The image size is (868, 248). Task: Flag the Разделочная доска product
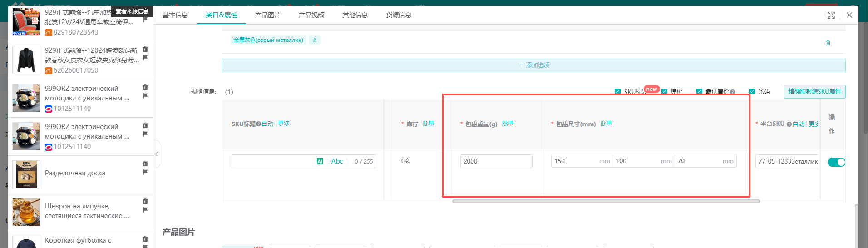click(x=145, y=172)
